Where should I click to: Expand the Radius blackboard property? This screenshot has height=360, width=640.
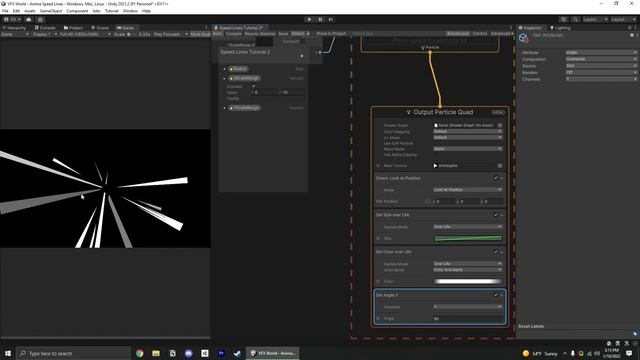coord(224,69)
